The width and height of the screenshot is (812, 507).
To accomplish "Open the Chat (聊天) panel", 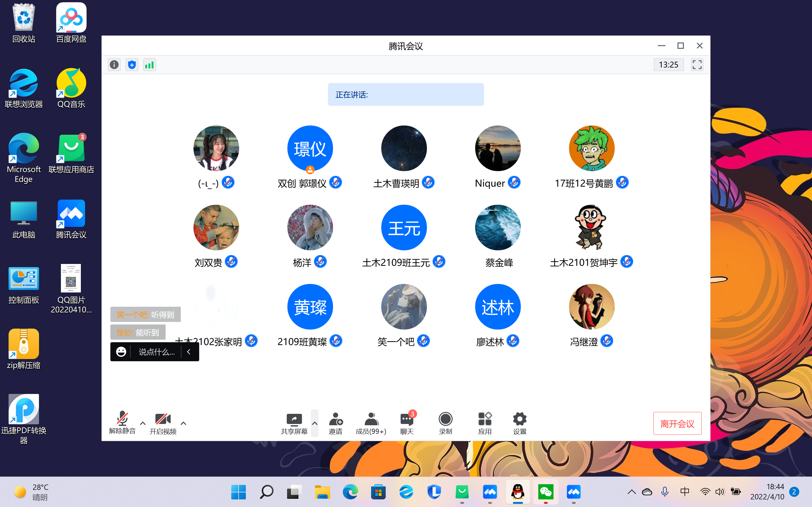I will click(x=407, y=423).
